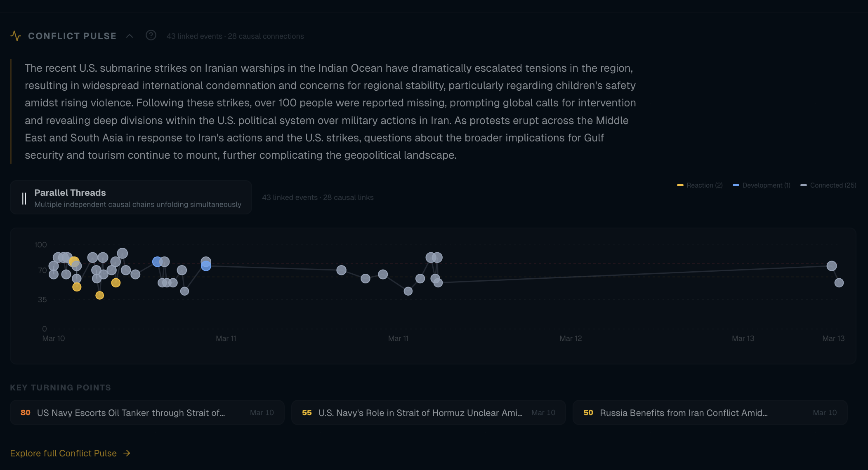Click the Explore full Conflict Pulse link

point(64,453)
